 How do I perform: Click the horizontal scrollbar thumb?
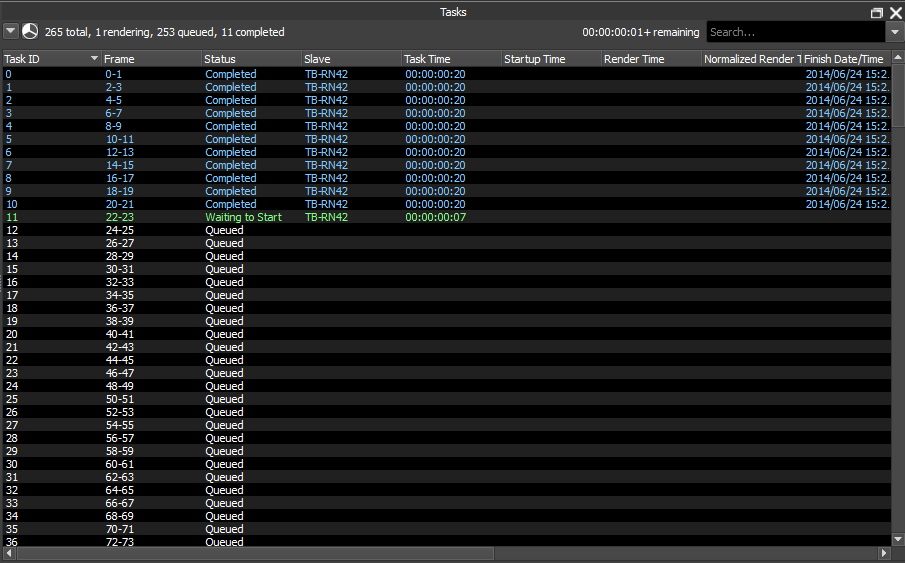click(x=255, y=553)
